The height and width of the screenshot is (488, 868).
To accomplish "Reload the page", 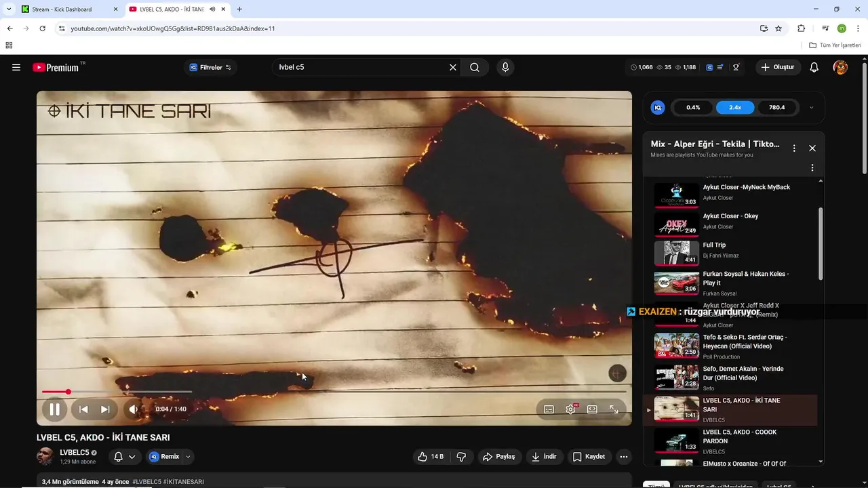I will click(42, 28).
